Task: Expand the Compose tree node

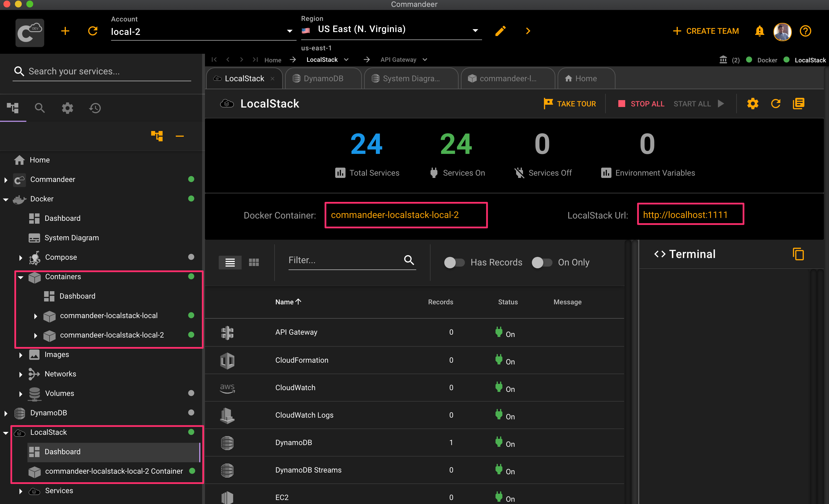Action: point(21,257)
